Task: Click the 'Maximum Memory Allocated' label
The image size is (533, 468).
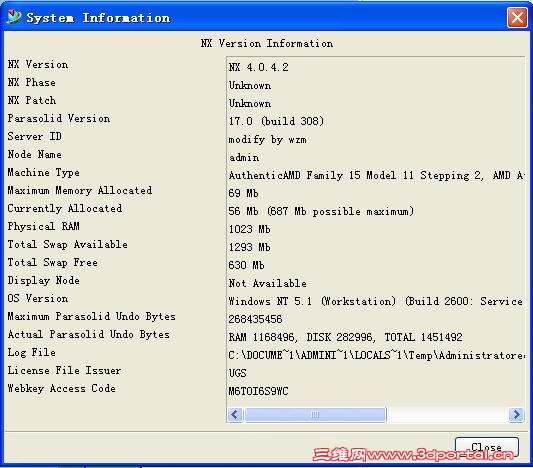Action: [x=80, y=190]
